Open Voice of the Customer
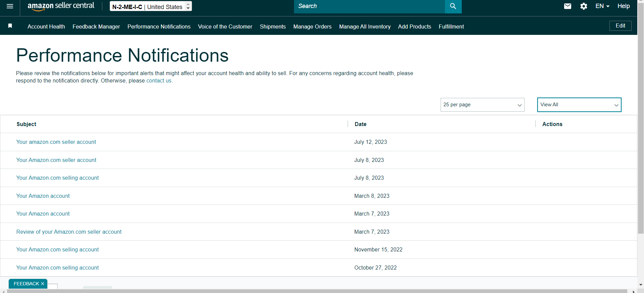Screen dimensions: 644x293 point(225,26)
